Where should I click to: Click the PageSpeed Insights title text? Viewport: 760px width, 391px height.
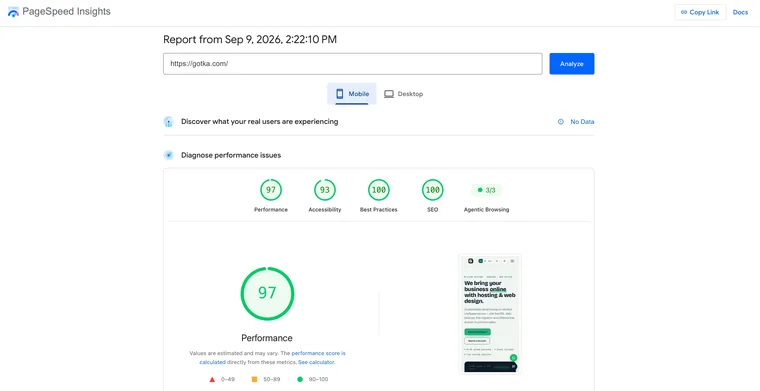tap(66, 12)
